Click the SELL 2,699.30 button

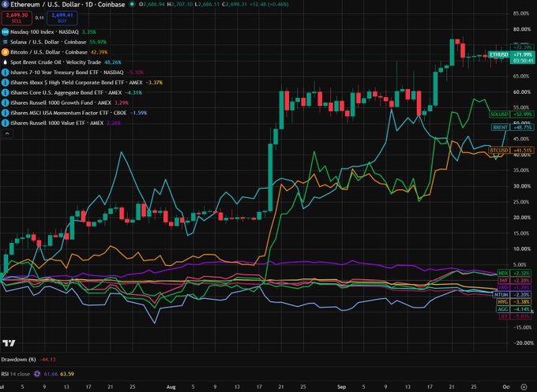point(17,18)
